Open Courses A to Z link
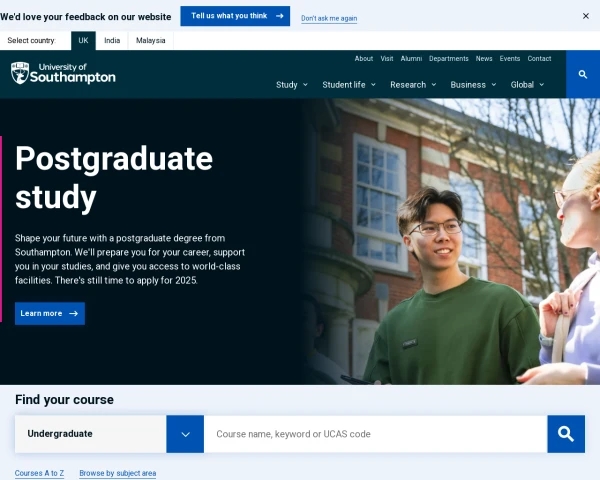 (39, 473)
